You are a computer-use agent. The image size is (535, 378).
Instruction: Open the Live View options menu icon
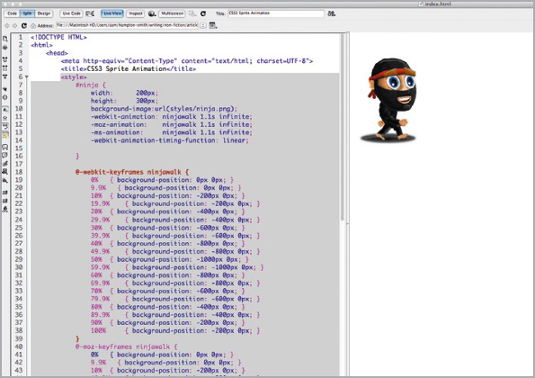point(213,25)
